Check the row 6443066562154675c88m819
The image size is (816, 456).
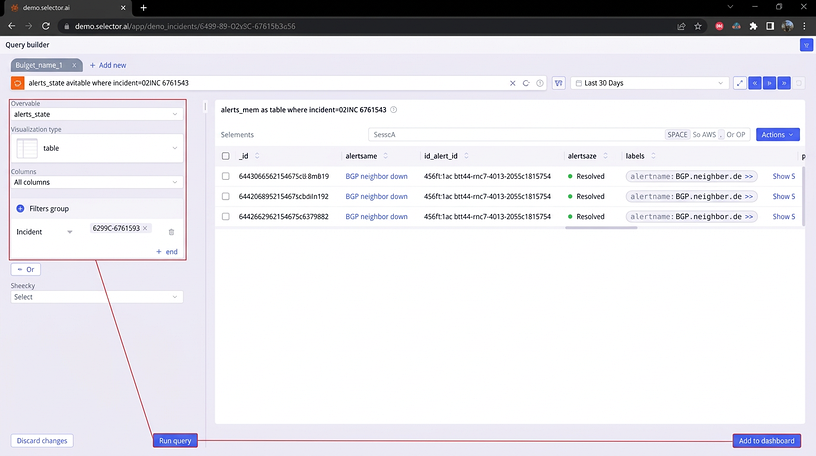pos(225,176)
